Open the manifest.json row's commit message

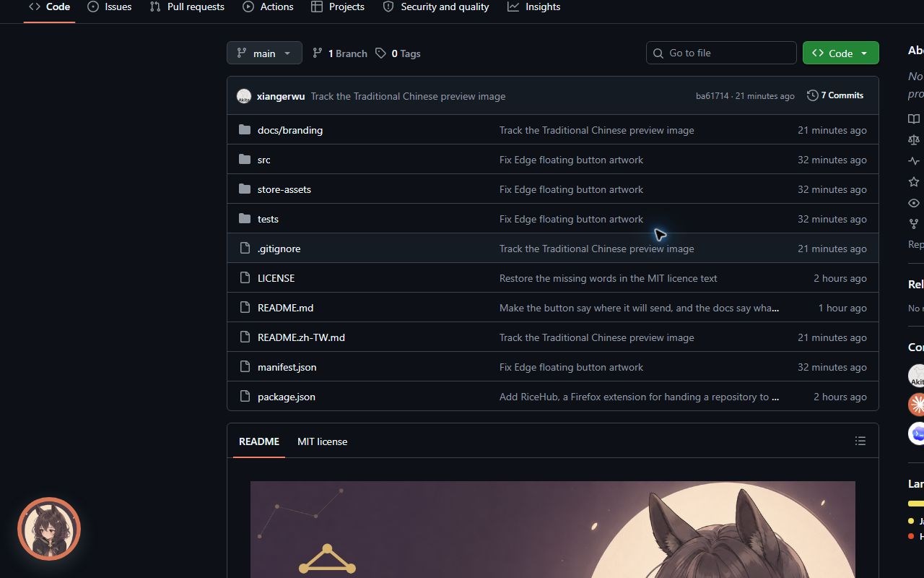[x=571, y=367]
